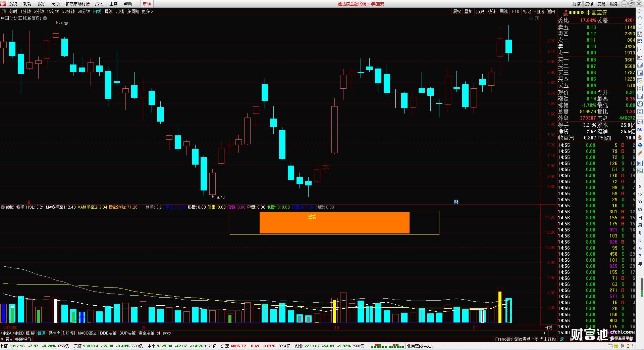The image size is (644, 350).
Task: Select the pencil drawing icon
Action: pyautogui.click(x=640, y=153)
